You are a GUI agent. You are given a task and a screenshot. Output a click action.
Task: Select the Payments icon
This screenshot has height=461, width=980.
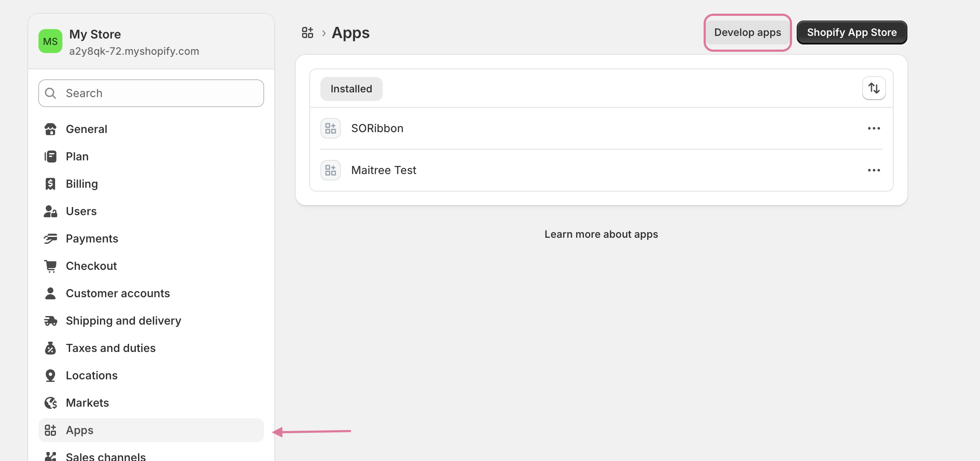click(50, 238)
